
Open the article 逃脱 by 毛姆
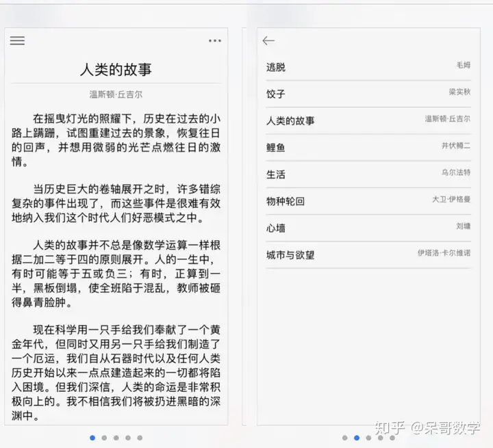click(276, 67)
